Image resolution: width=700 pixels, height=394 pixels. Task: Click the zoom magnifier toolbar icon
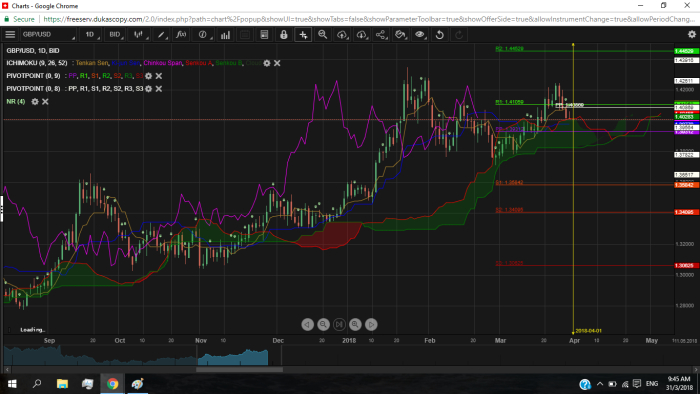pos(322,34)
